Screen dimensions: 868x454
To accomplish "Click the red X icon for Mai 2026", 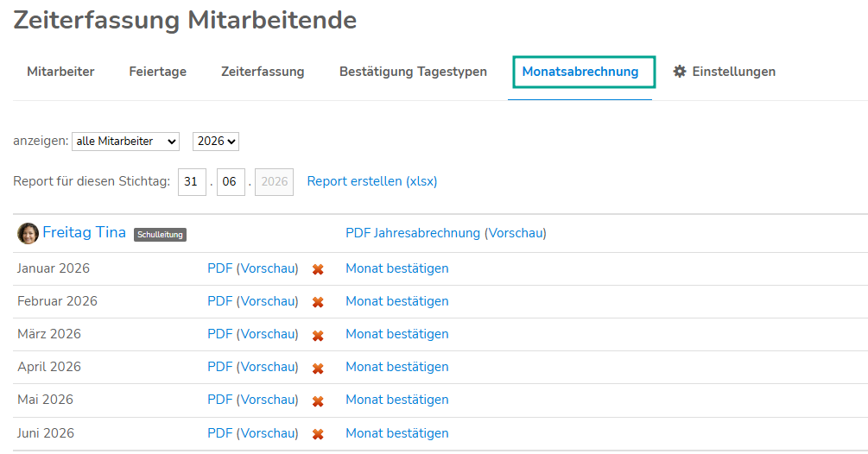I will coord(318,401).
